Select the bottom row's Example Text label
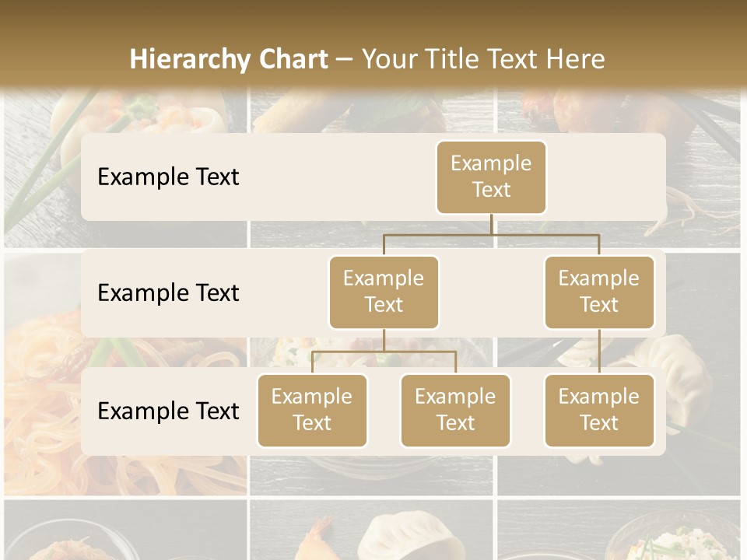 click(x=168, y=411)
